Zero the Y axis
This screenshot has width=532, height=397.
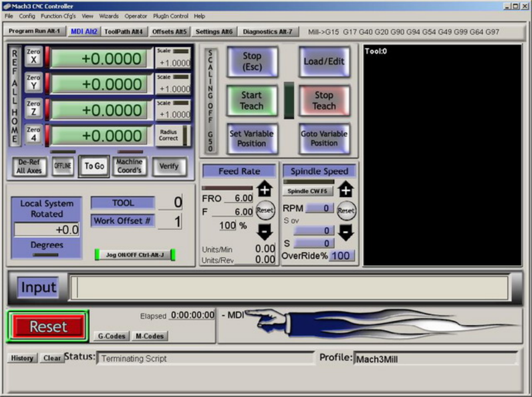(x=33, y=82)
